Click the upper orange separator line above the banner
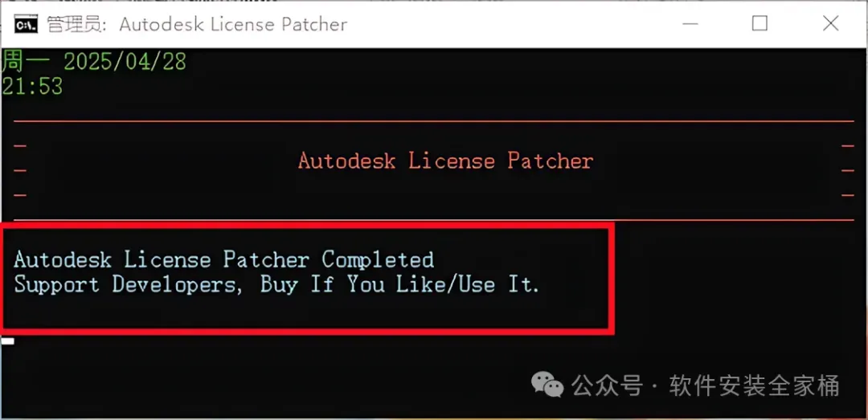Image resolution: width=868 pixels, height=420 pixels. coord(434,121)
